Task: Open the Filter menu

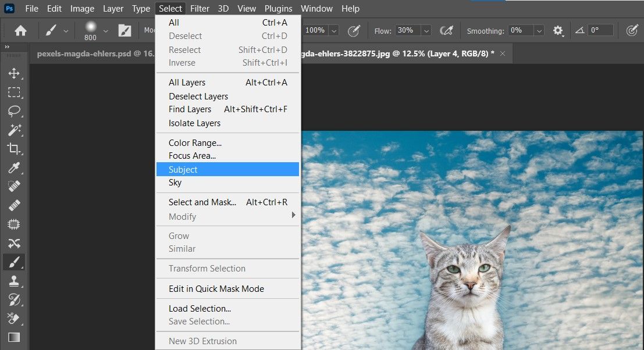Action: (200, 9)
